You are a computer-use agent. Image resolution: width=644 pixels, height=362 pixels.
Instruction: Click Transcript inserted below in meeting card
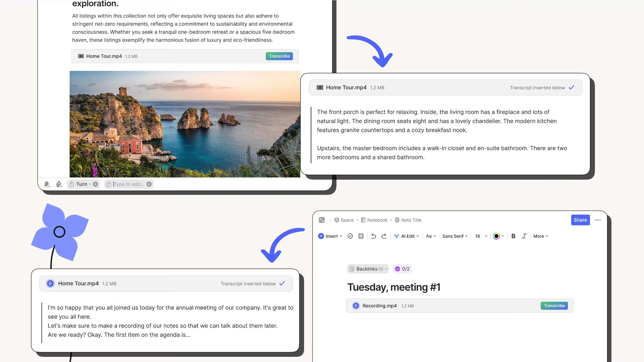coord(248,284)
